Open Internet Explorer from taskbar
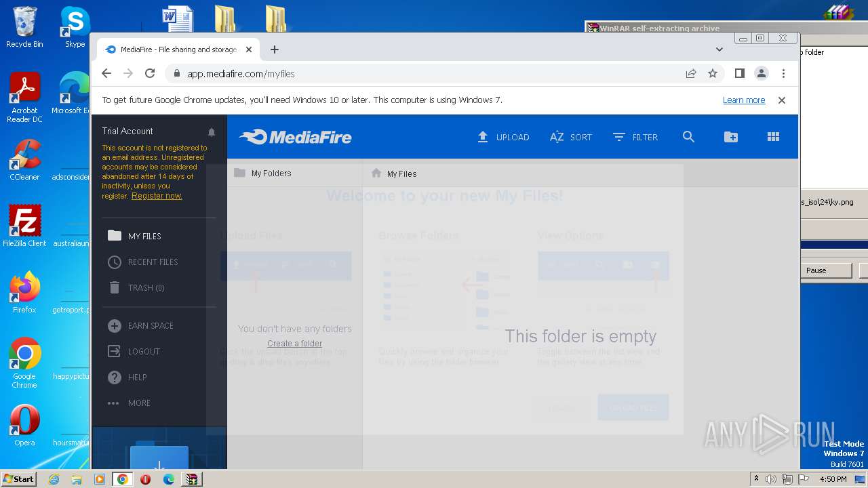The height and width of the screenshot is (488, 868). click(54, 479)
